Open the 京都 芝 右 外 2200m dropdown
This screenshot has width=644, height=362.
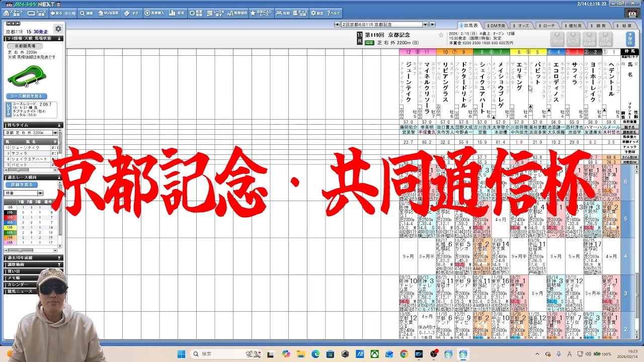[x=31, y=133]
